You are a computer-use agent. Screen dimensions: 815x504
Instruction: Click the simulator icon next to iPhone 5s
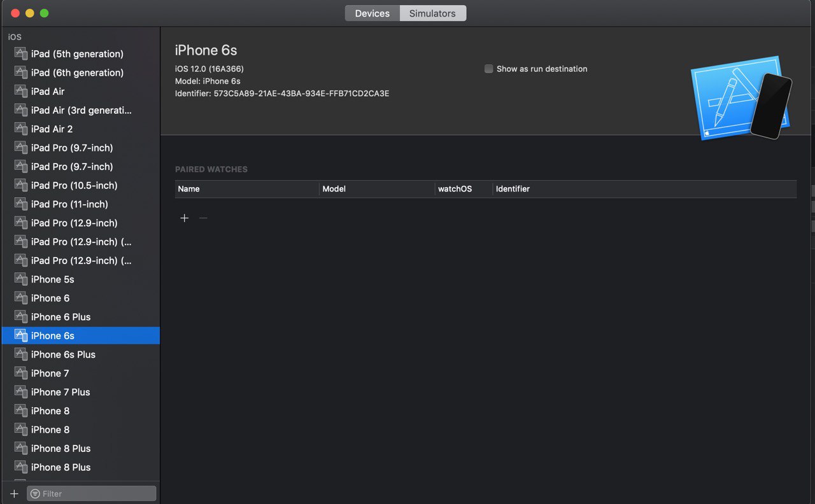pyautogui.click(x=21, y=279)
